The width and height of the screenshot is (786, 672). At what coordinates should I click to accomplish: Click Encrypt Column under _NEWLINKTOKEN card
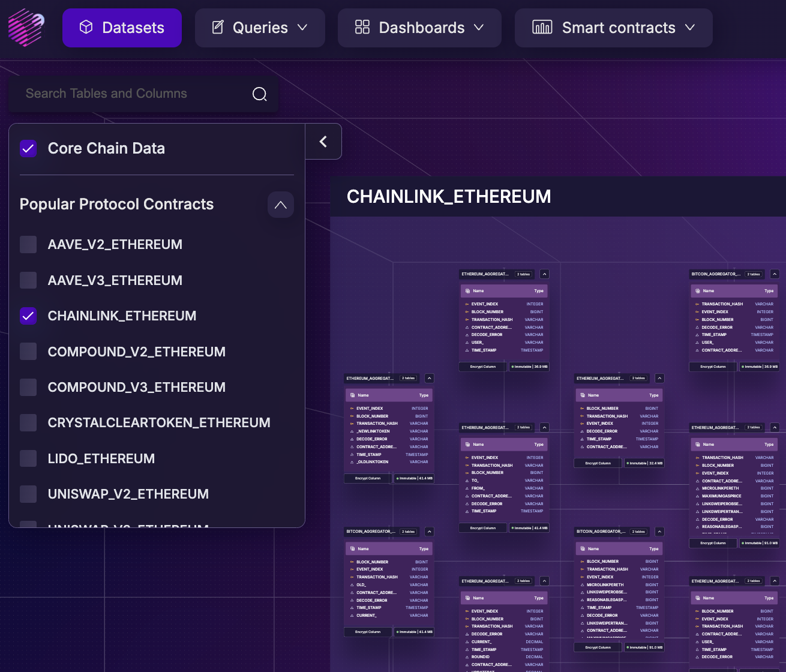368,478
